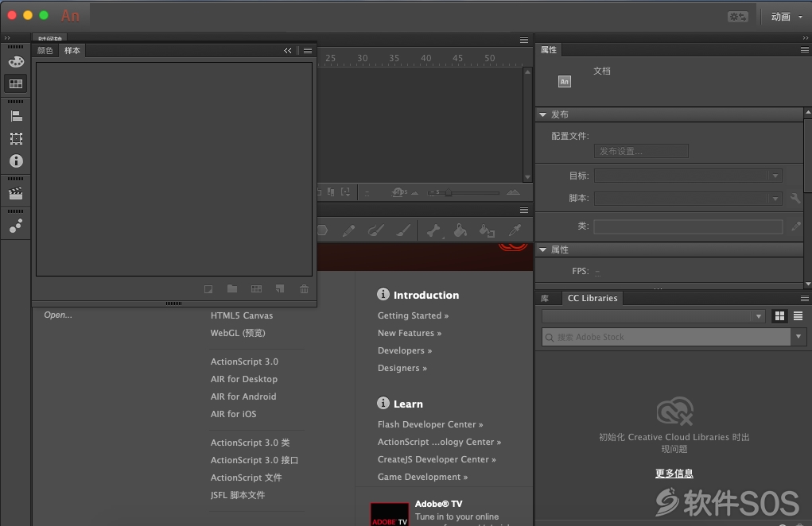812x526 pixels.
Task: Zoom out timeline with small mountain icon
Action: 415,193
